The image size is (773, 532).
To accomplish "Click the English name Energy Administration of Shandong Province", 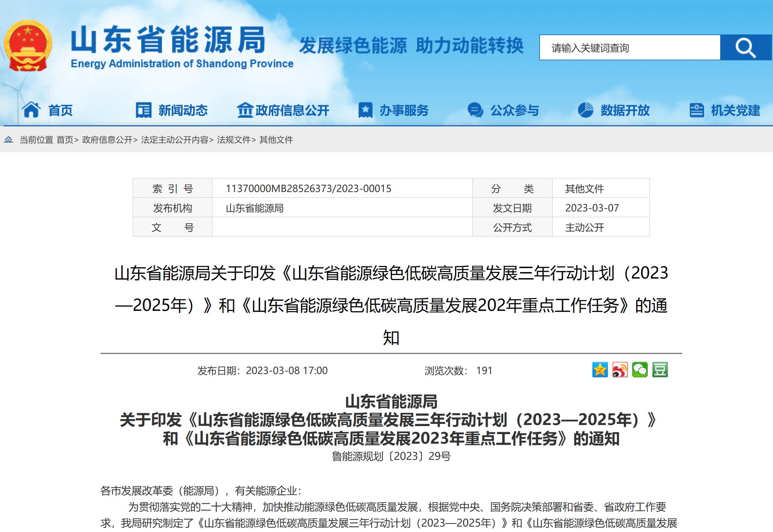I will (x=182, y=64).
